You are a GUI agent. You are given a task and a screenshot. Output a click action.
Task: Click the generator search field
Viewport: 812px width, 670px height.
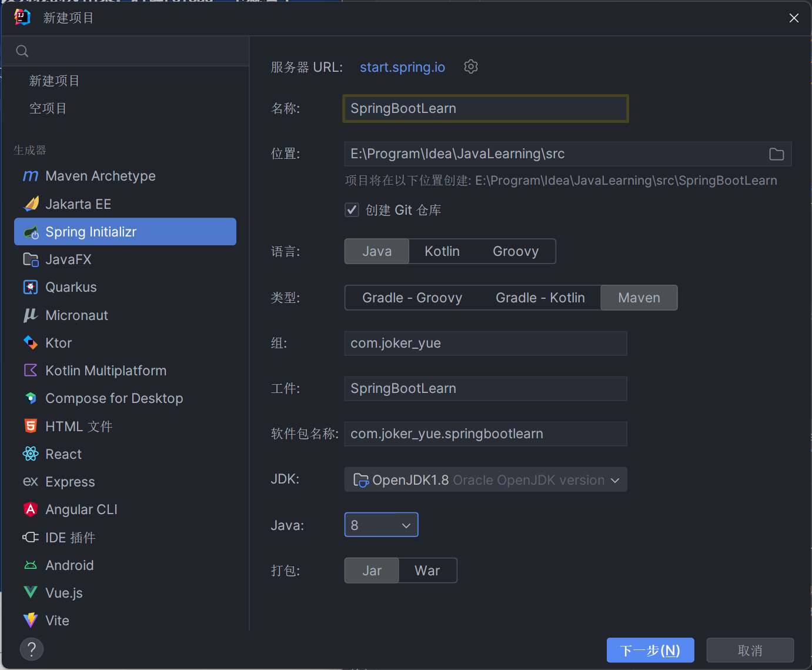tap(125, 51)
